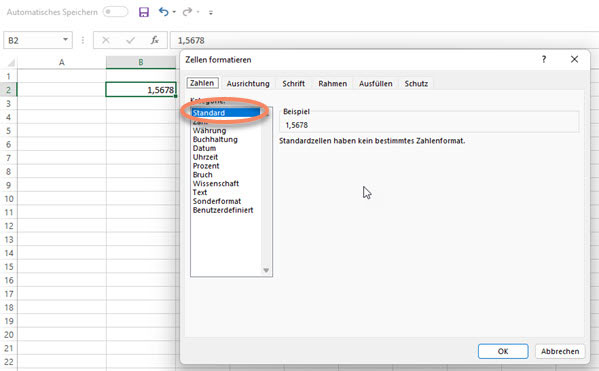Open Customize Quick Access Toolbar dropdown

coord(210,13)
